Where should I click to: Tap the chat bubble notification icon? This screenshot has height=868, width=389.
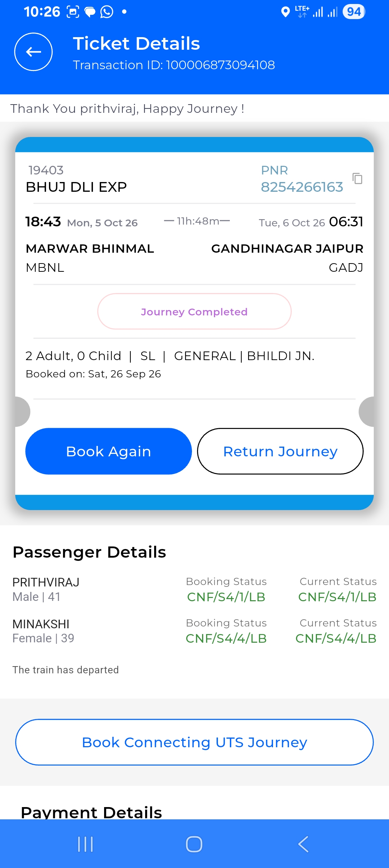point(90,12)
